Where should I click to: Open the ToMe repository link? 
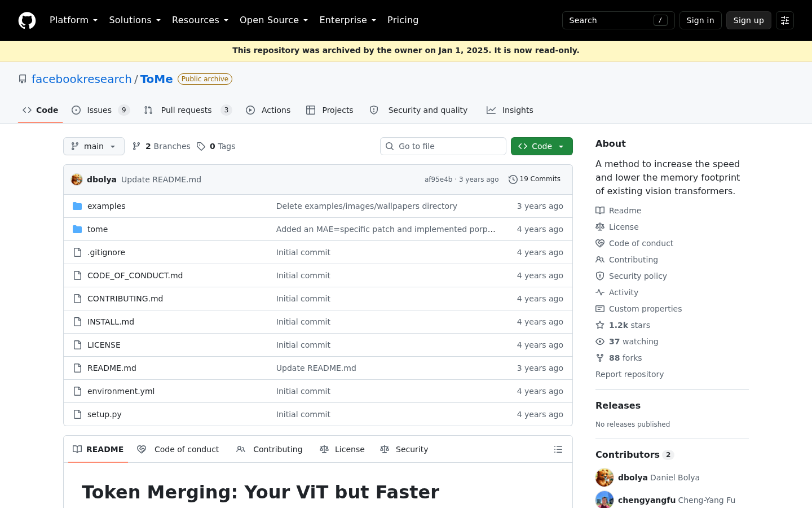point(157,79)
